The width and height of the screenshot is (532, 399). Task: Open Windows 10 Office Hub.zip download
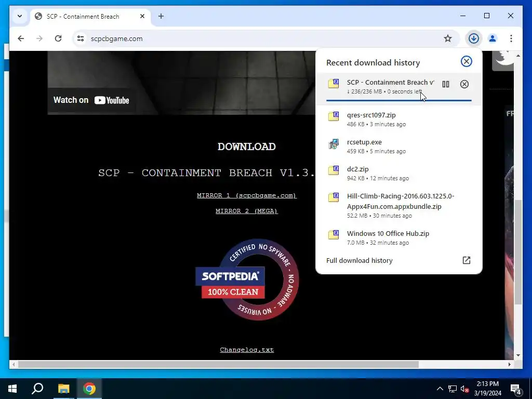398,238
